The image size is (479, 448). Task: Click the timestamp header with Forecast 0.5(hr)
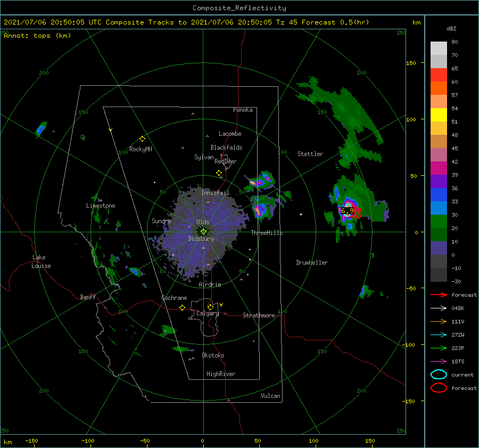click(186, 22)
